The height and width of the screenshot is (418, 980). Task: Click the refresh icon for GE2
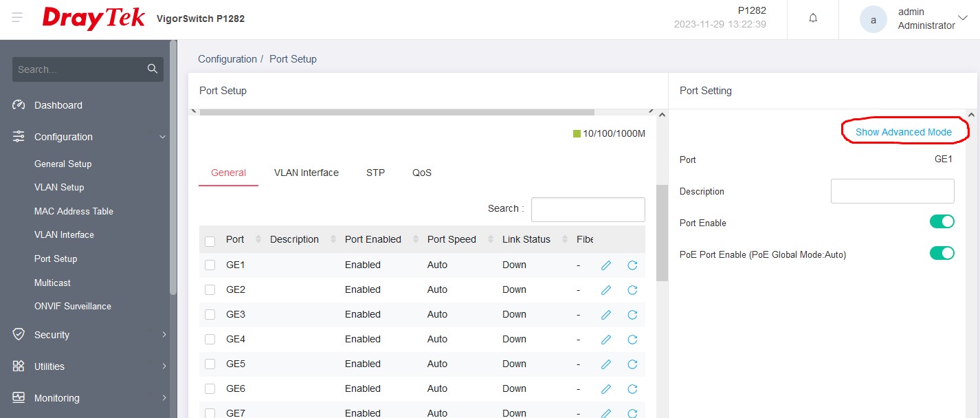632,290
